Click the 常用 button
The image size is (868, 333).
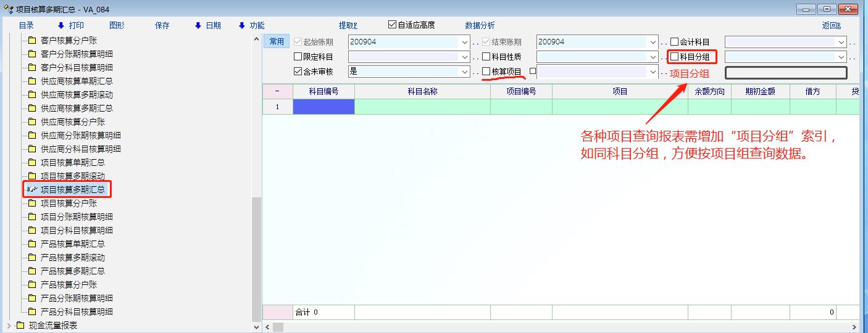pos(277,41)
